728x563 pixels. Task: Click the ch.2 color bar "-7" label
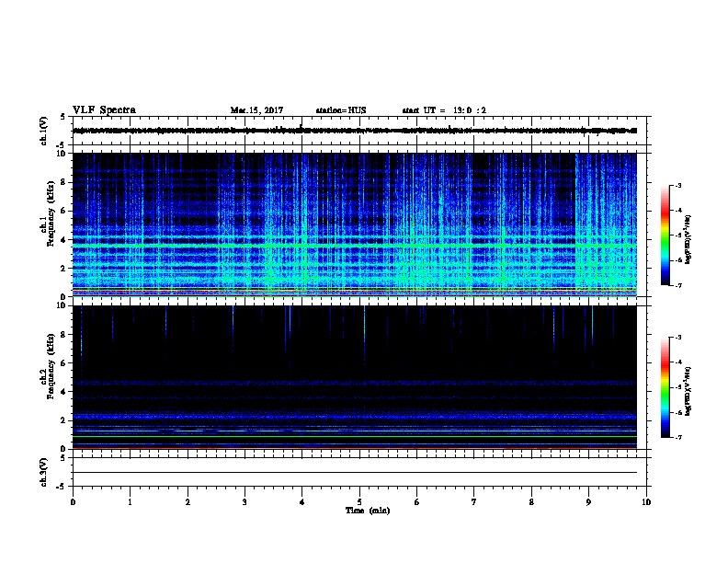point(677,438)
